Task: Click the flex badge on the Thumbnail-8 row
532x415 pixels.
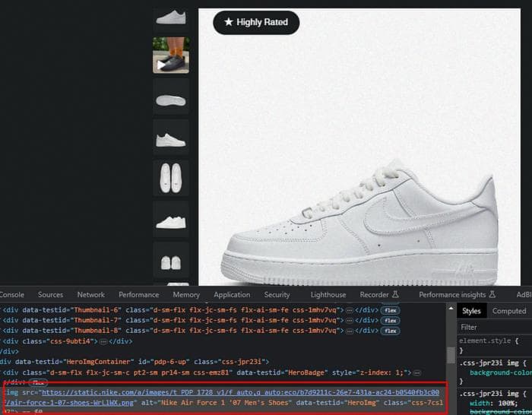Action: click(390, 331)
